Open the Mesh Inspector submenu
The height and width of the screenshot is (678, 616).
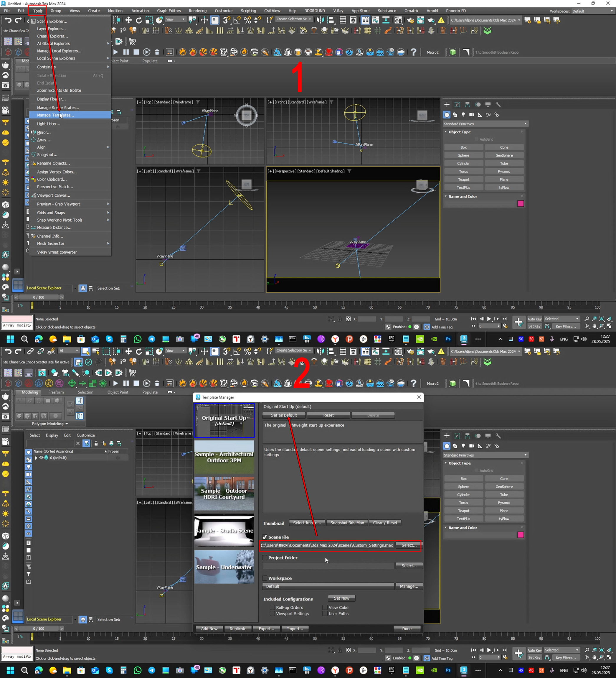tap(70, 243)
